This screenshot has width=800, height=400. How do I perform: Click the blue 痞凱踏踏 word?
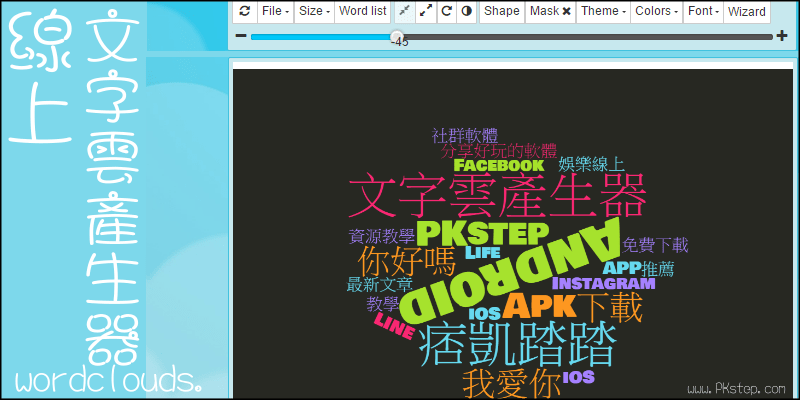tap(517, 346)
